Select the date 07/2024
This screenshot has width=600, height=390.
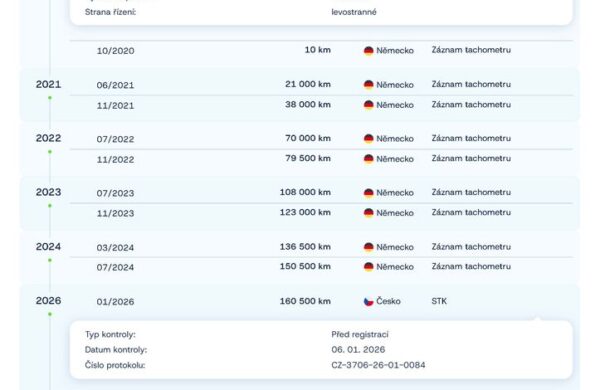coord(116,267)
